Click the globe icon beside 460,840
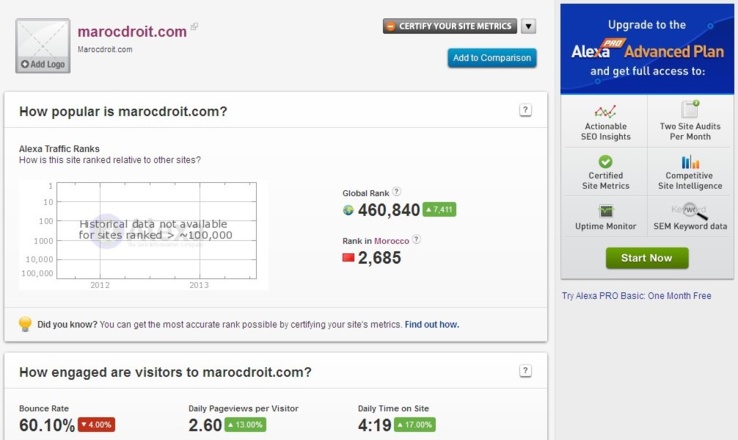 pyautogui.click(x=348, y=210)
